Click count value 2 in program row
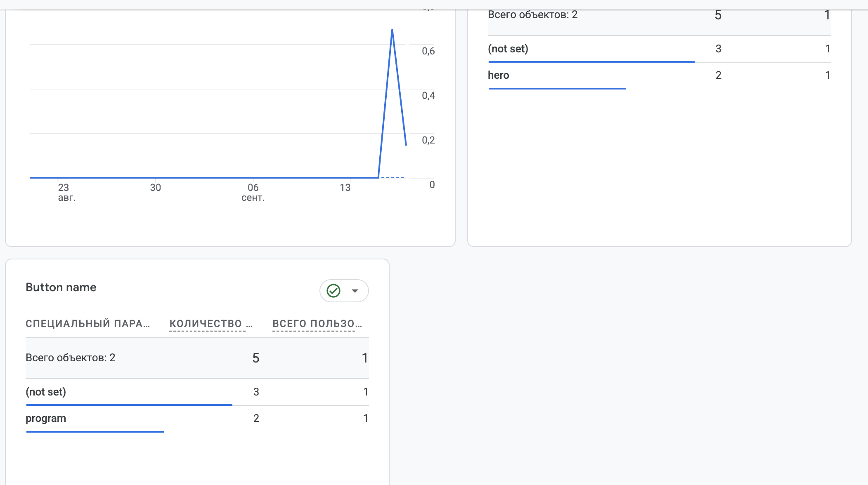The image size is (868, 485). click(x=256, y=419)
